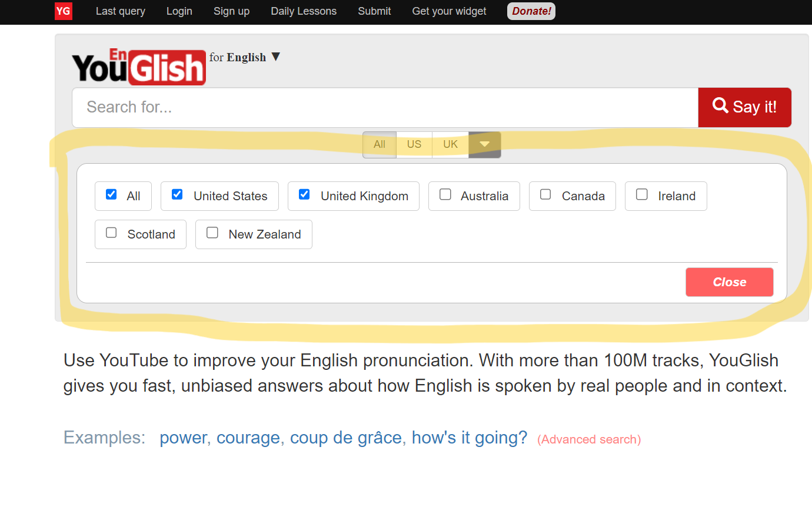Open the Daily Lessons menu item
Screen dimensions: 812x513
tap(303, 11)
